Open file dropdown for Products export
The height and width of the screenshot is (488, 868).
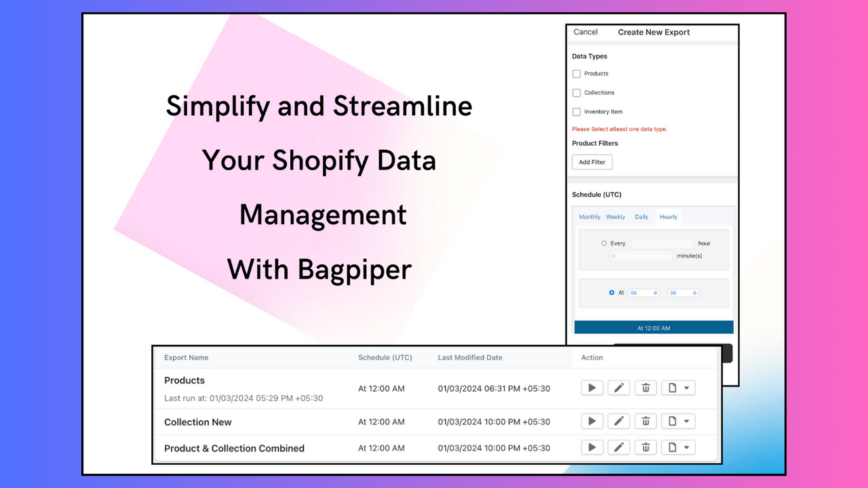click(x=678, y=388)
